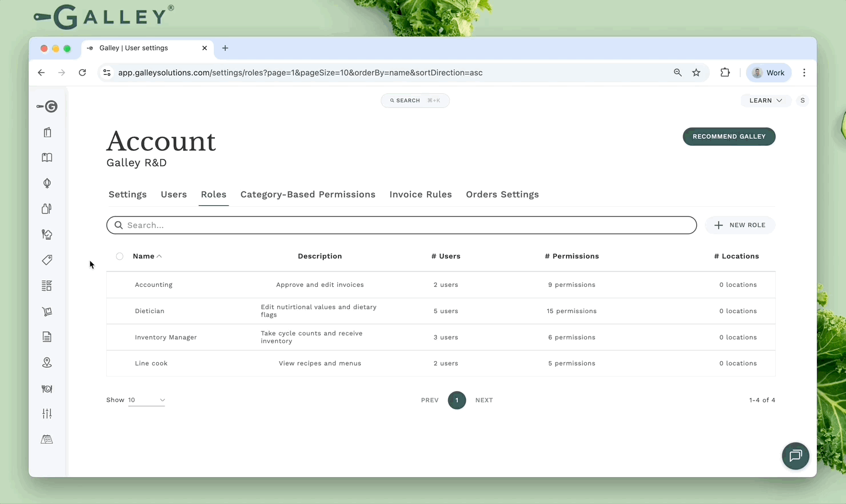Click '15 permissions' in Dietician row
Image resolution: width=846 pixels, height=504 pixels.
click(572, 311)
